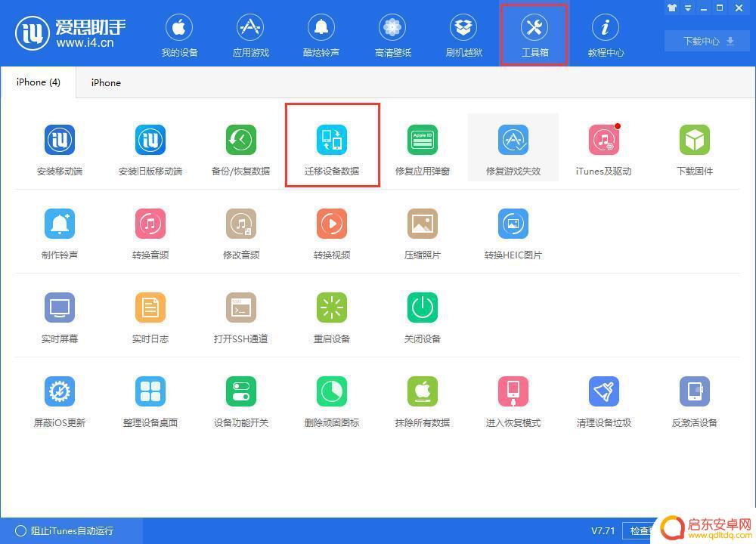Open 修改音频 audio editor
756x544 pixels.
pyautogui.click(x=240, y=233)
